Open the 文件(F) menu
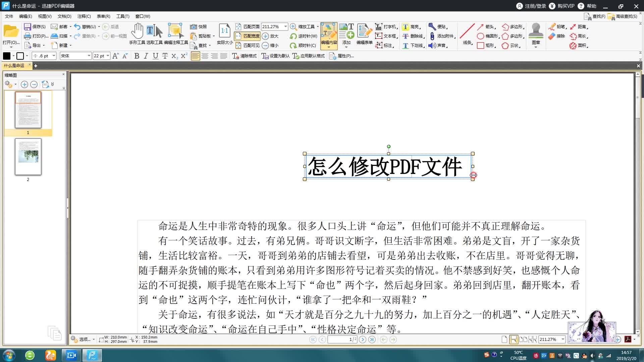Image resolution: width=644 pixels, height=362 pixels. [9, 16]
